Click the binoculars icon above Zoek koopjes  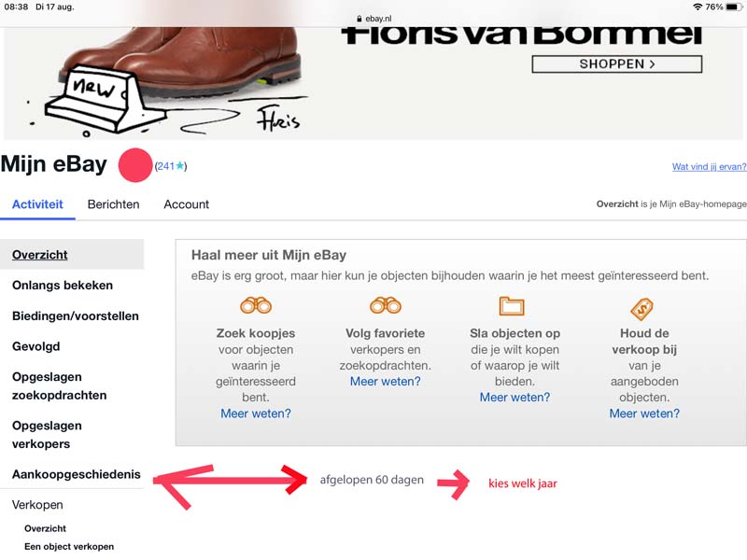[256, 305]
